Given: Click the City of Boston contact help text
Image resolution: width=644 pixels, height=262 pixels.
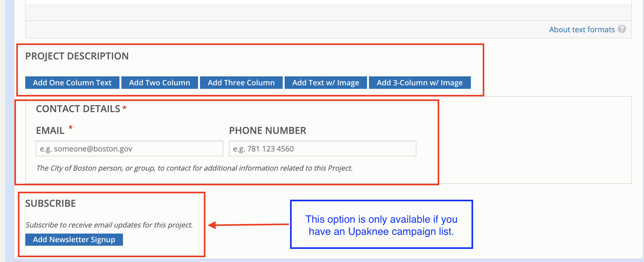Looking at the screenshot, I should click(x=194, y=168).
